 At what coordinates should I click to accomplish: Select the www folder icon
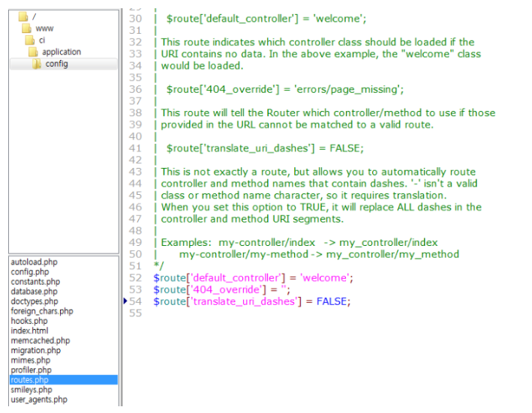[26, 28]
